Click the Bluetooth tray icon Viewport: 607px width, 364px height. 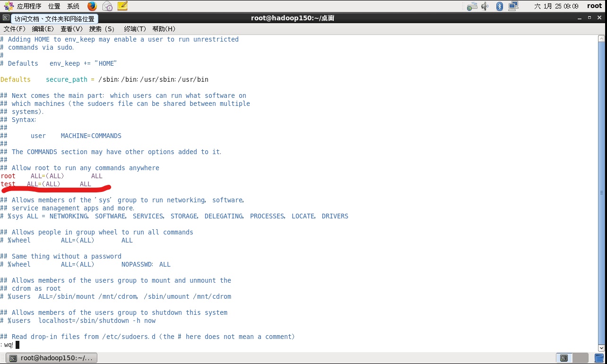coord(500,6)
